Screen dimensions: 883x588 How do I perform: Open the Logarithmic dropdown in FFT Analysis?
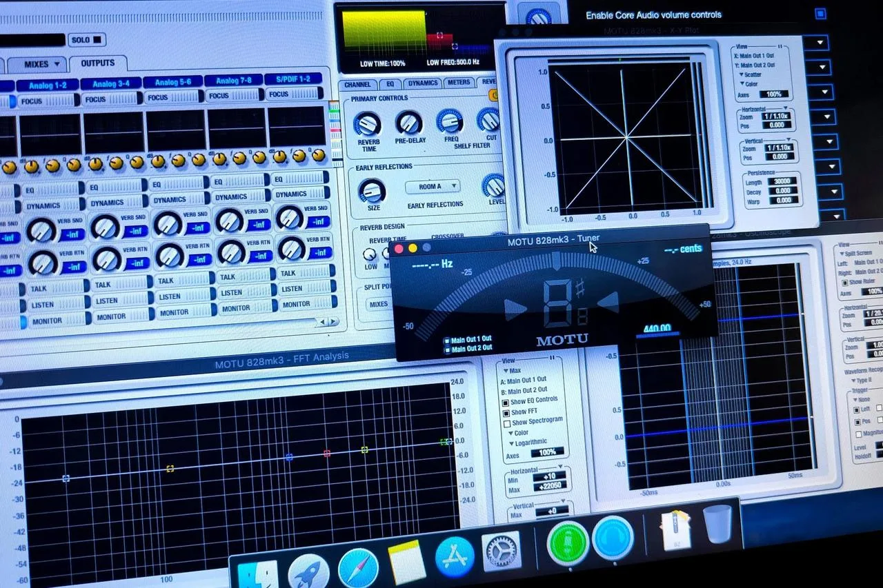tap(527, 443)
